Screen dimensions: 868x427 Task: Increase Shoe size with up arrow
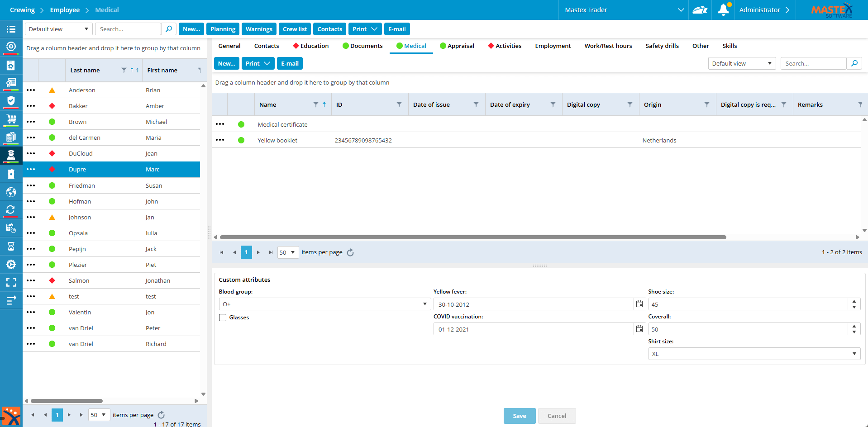coord(854,301)
